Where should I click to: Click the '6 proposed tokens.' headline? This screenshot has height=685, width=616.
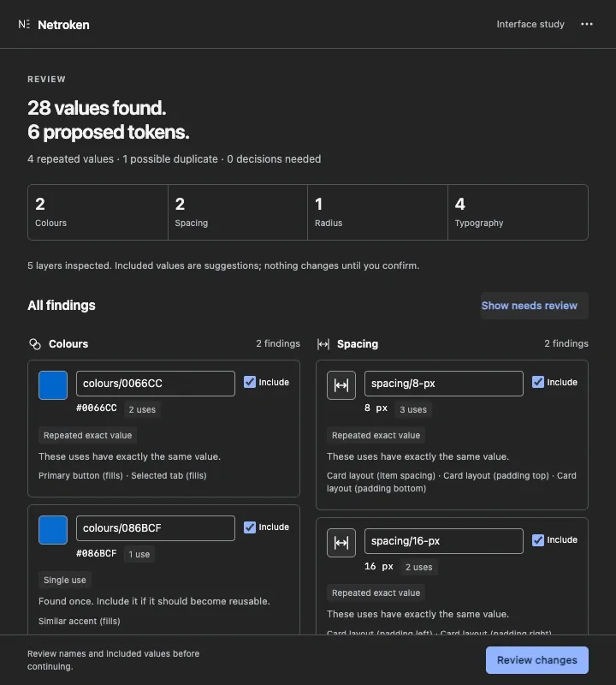click(x=109, y=132)
